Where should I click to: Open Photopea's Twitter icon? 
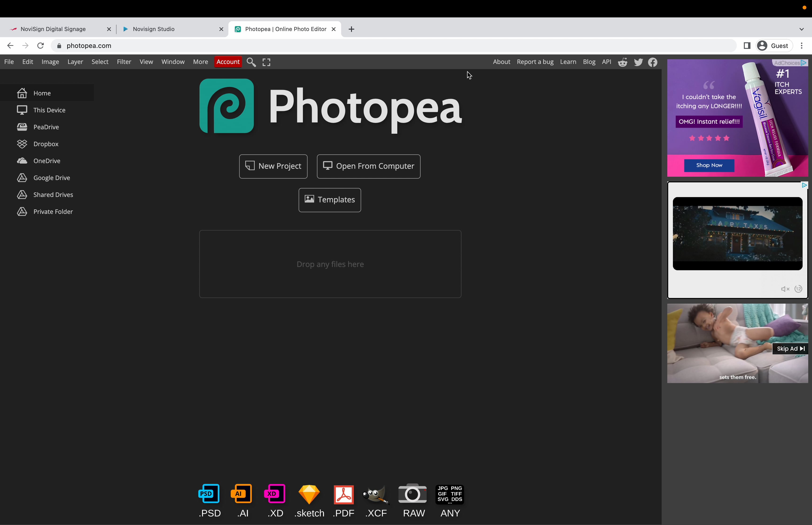(x=638, y=62)
